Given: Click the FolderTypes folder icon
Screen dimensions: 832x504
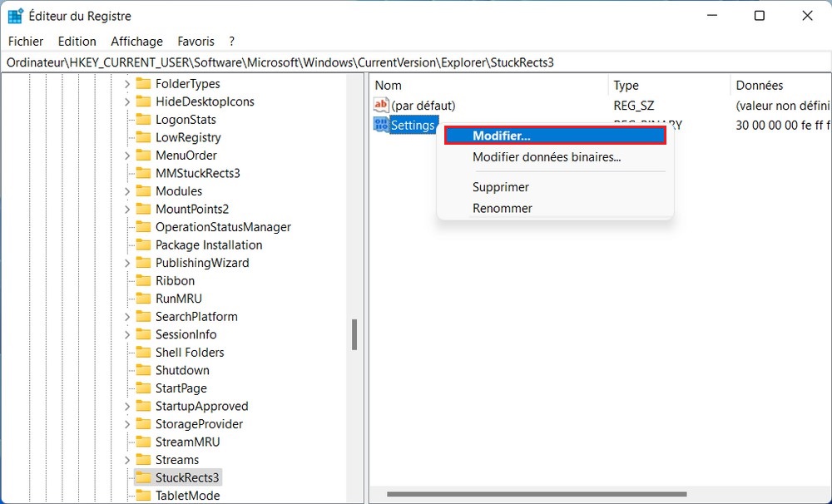Looking at the screenshot, I should pyautogui.click(x=143, y=83).
